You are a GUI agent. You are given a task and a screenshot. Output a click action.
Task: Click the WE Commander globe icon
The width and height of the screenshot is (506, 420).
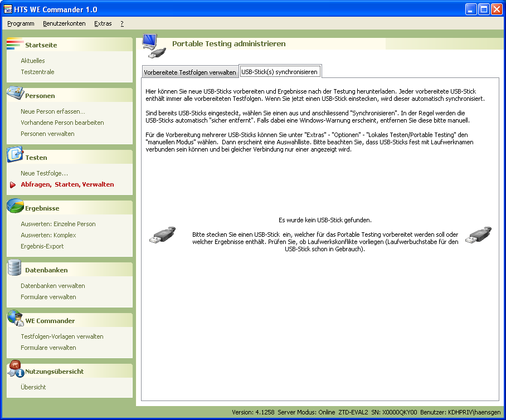(14, 319)
